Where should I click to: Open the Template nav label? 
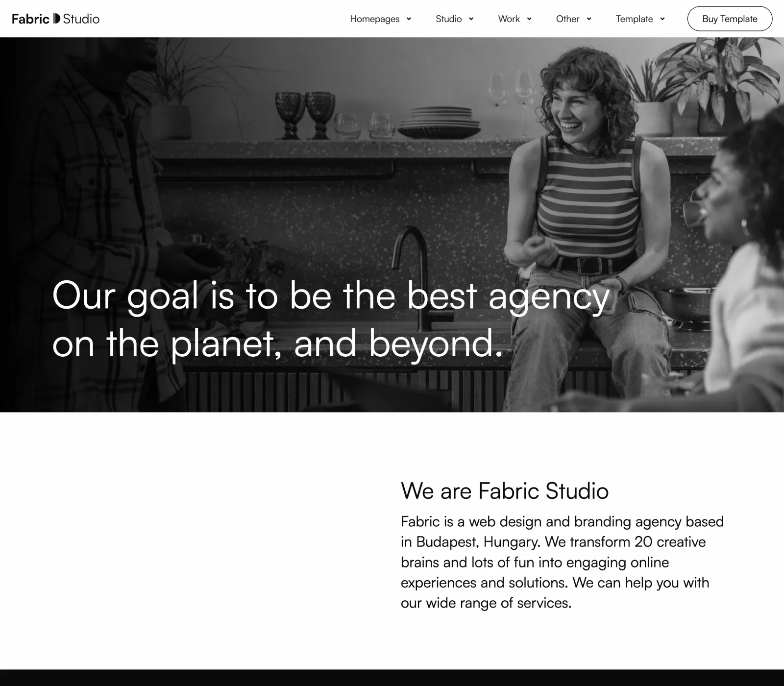(x=635, y=19)
